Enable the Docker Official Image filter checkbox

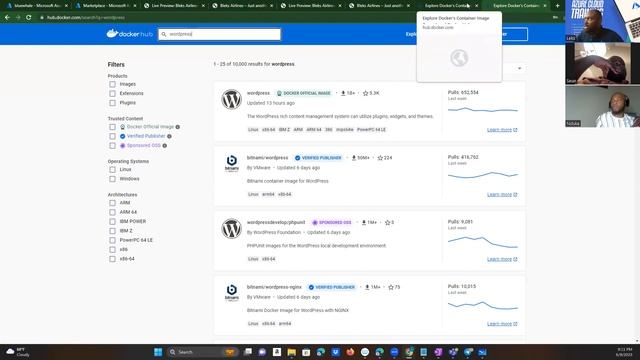[x=112, y=127]
